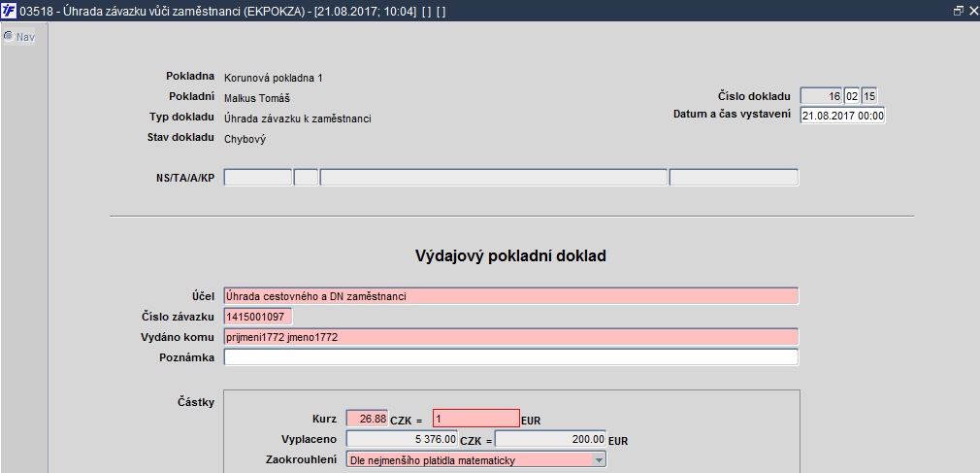
Task: Click the first NS/TA/A/KP field
Action: pyautogui.click(x=257, y=178)
